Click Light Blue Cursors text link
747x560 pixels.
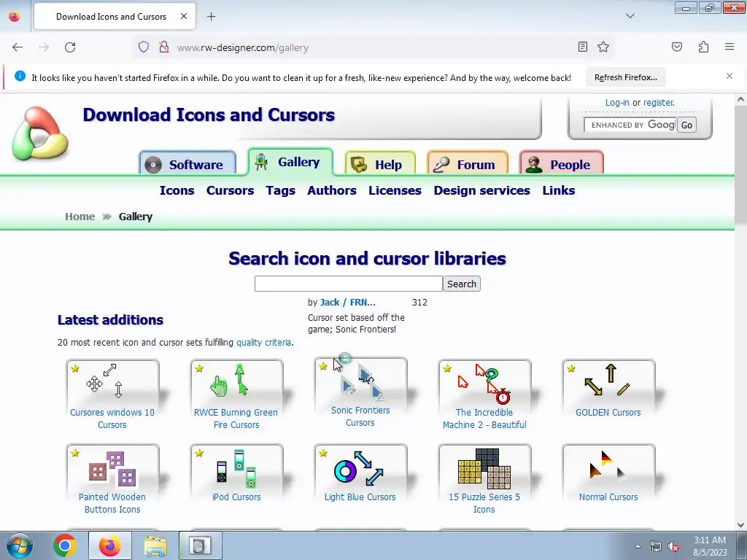(360, 497)
